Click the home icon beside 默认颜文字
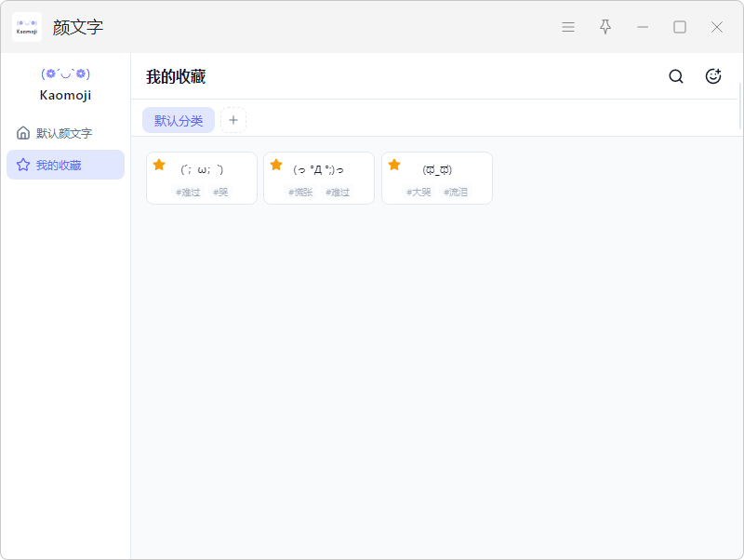 [23, 133]
